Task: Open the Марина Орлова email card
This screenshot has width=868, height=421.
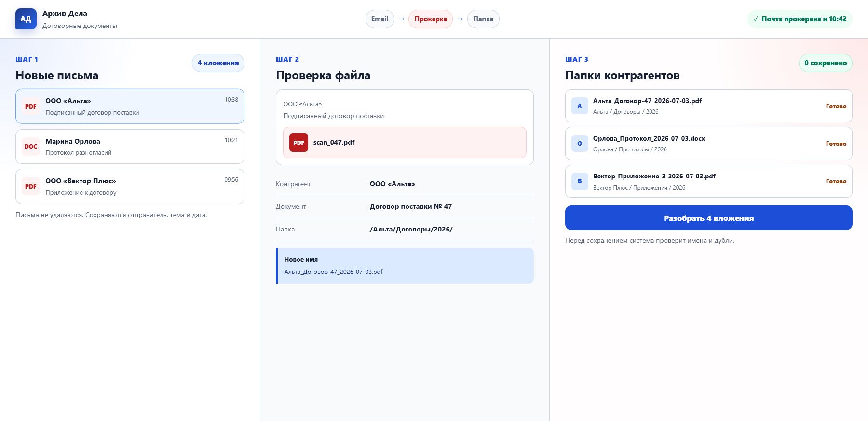Action: pyautogui.click(x=130, y=147)
